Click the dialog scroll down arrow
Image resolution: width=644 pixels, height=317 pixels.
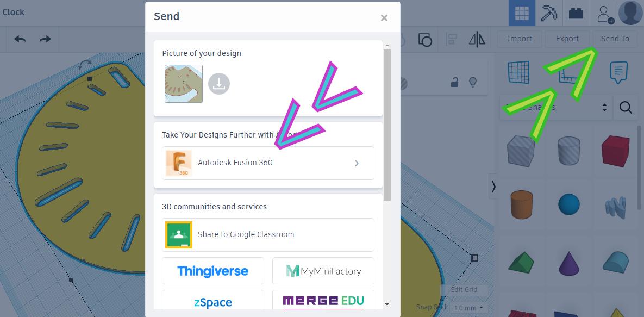point(387,304)
